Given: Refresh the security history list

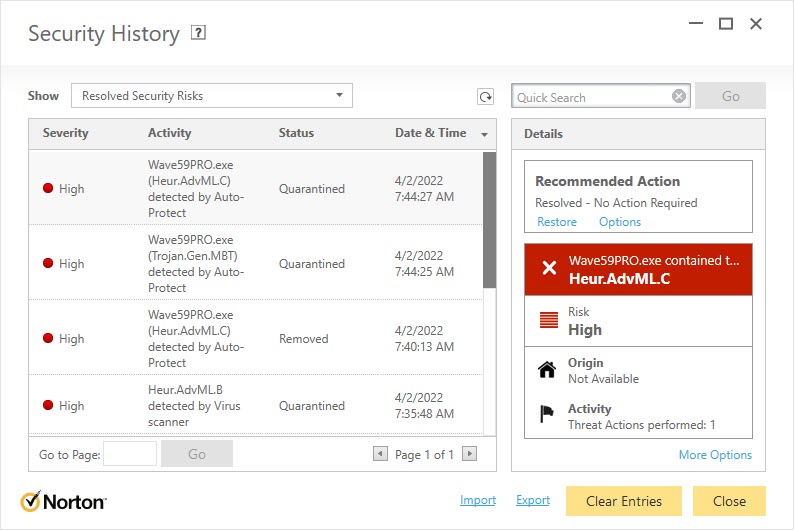Looking at the screenshot, I should [x=486, y=97].
